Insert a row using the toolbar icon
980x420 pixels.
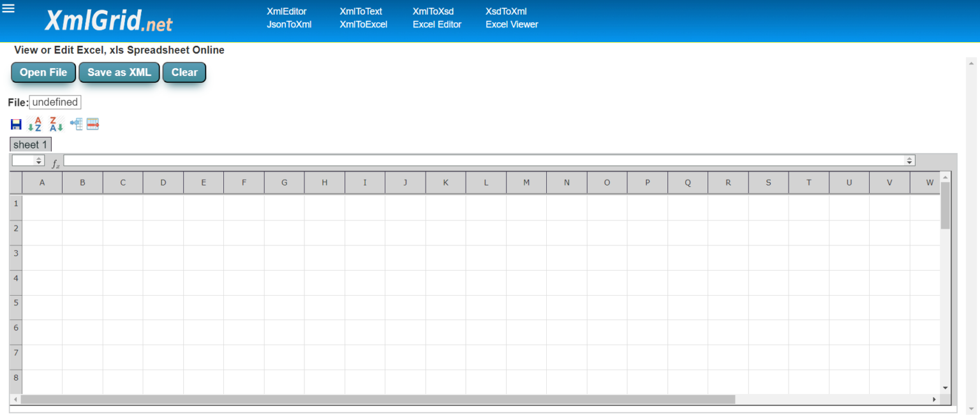(x=93, y=123)
